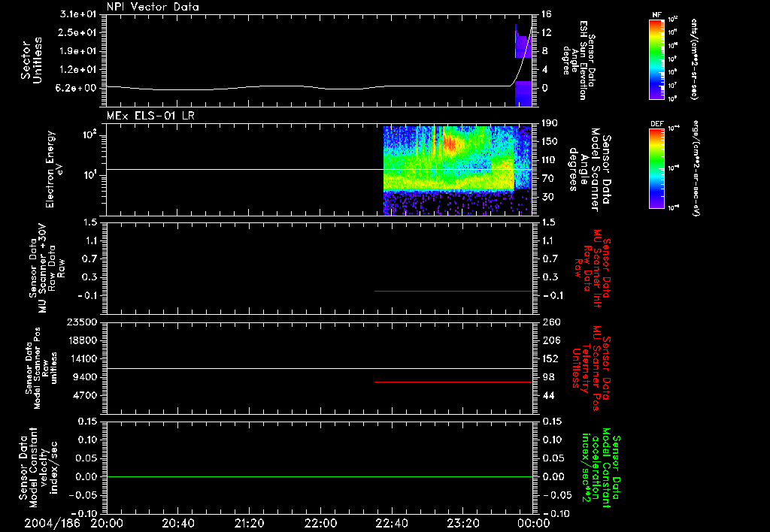Click the red line in MU Scanner +30V panel
The width and height of the screenshot is (770, 532).
pyautogui.click(x=453, y=291)
